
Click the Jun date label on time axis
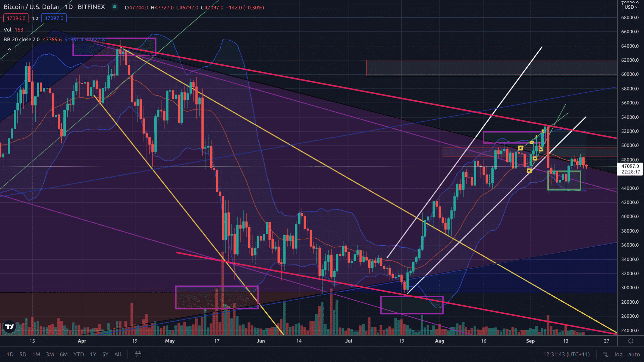click(261, 341)
